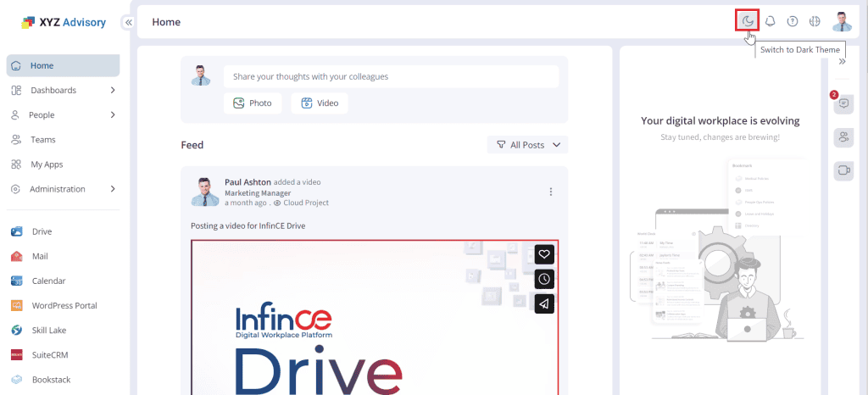Open the help question mark icon
Image resolution: width=868 pixels, height=395 pixels.
pyautogui.click(x=793, y=21)
